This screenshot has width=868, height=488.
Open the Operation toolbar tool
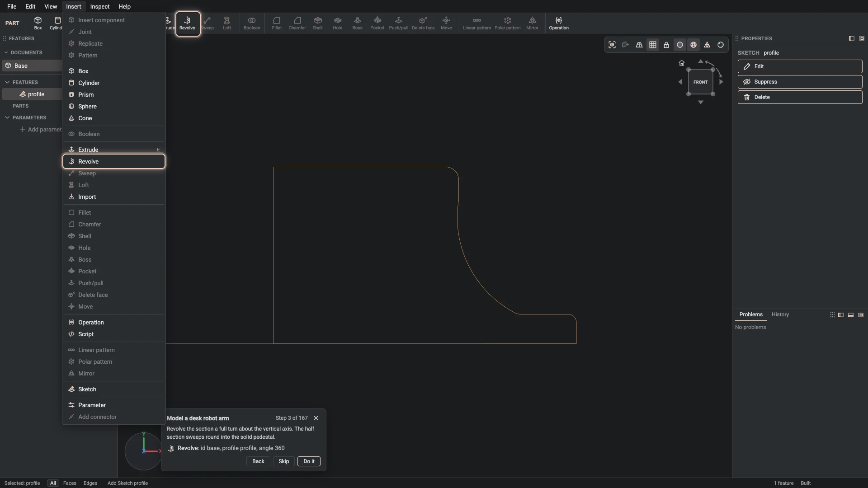click(559, 23)
